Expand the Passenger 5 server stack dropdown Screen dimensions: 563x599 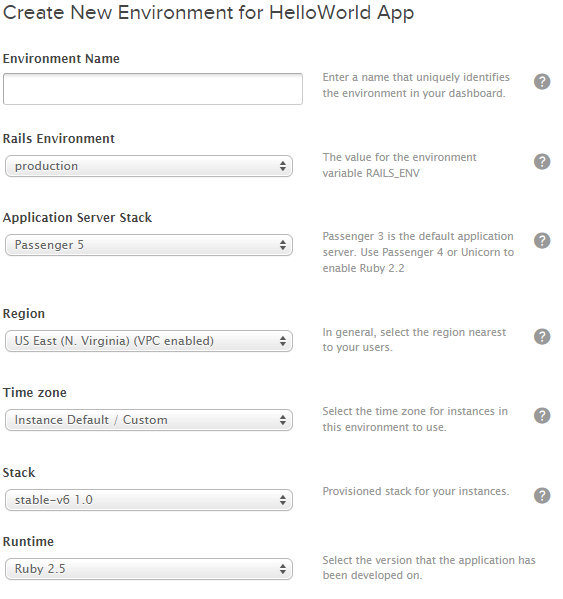[x=149, y=245]
